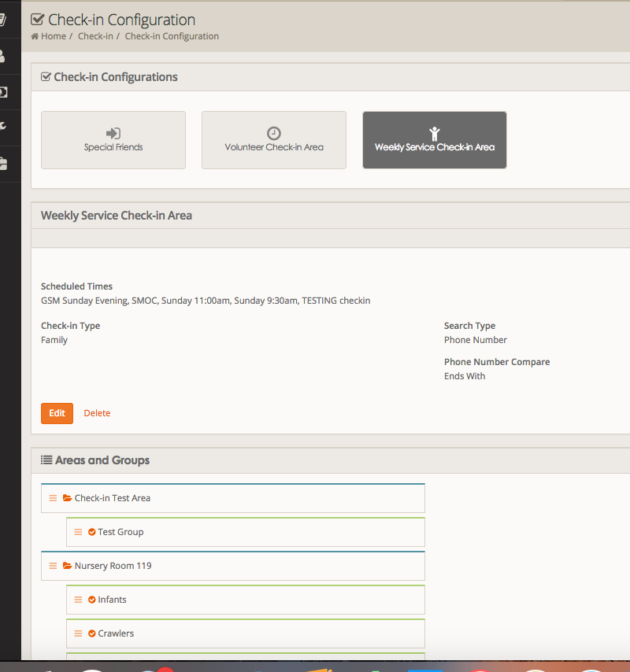The image size is (630, 672).
Task: Go to Home via the breadcrumb
Action: pyautogui.click(x=53, y=36)
